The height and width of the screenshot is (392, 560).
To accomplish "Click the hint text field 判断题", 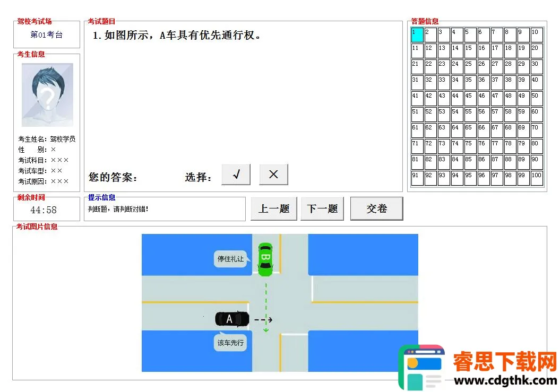I will click(165, 209).
